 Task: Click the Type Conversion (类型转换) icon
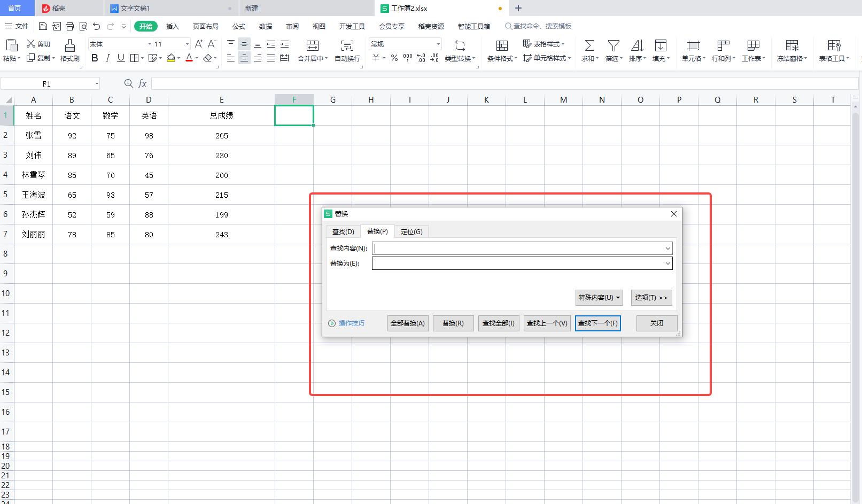460,45
